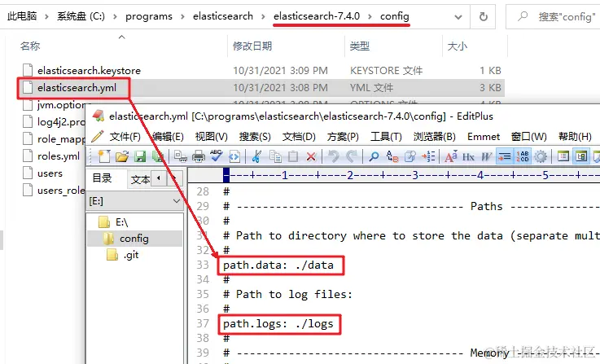Click the Save All icon
600x364 pixels.
[x=158, y=156]
